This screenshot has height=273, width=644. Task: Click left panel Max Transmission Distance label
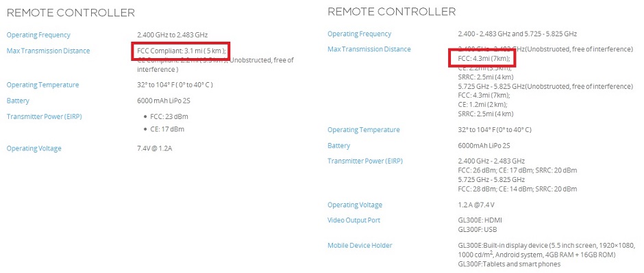pos(48,51)
